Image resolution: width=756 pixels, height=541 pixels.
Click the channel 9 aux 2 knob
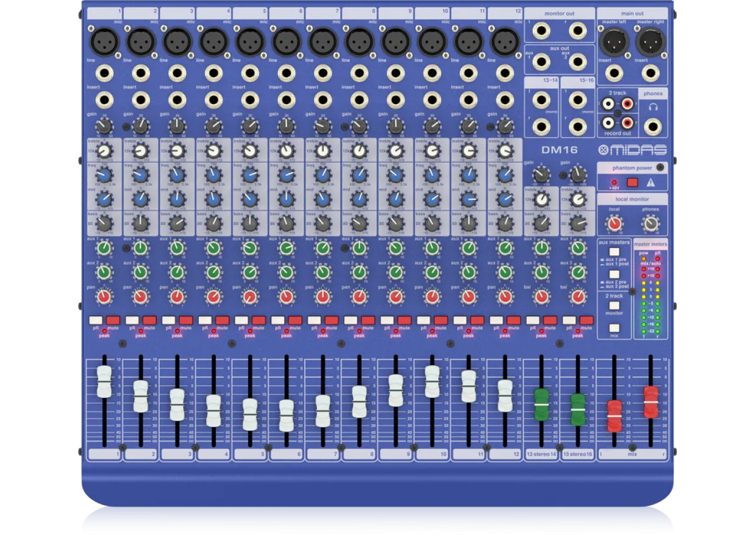396,272
